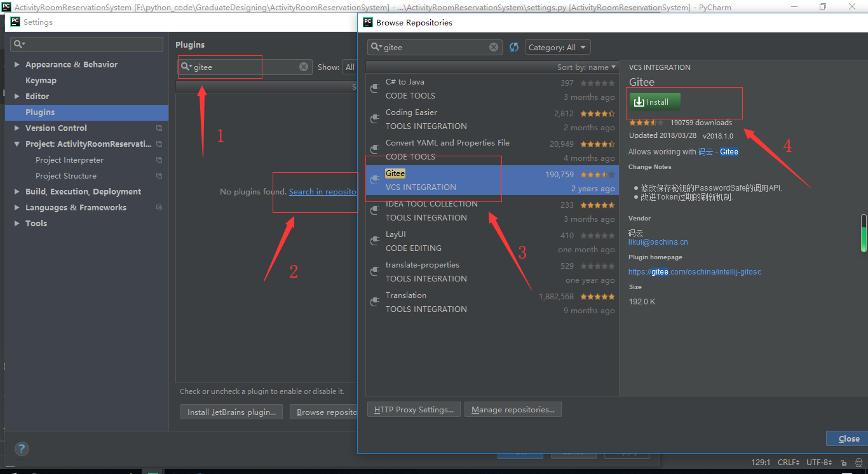Select Keymap in the Settings tree
This screenshot has width=868, height=474.
coord(41,80)
